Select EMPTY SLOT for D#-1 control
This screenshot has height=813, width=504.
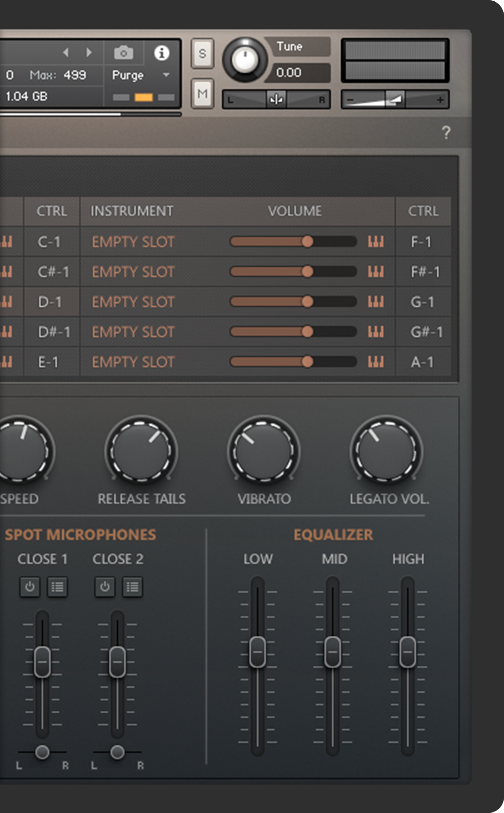(133, 332)
